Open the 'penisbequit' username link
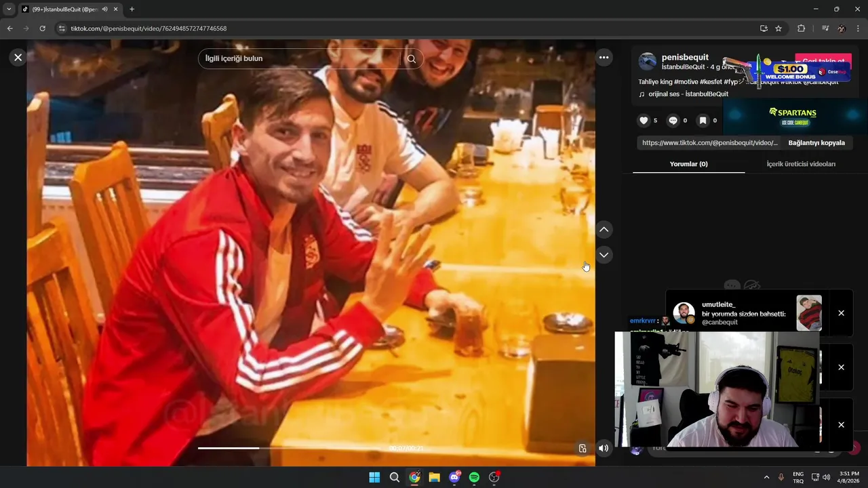This screenshot has width=868, height=488. coord(685,58)
